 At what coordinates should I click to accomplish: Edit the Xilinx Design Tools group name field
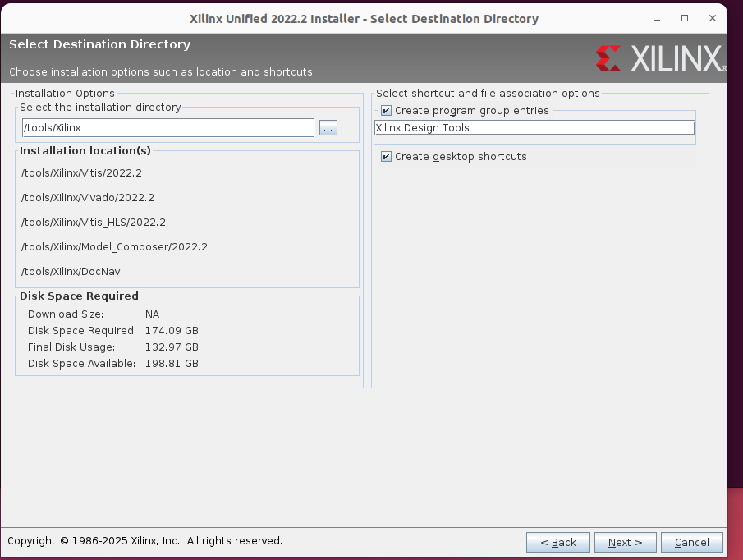coord(534,127)
